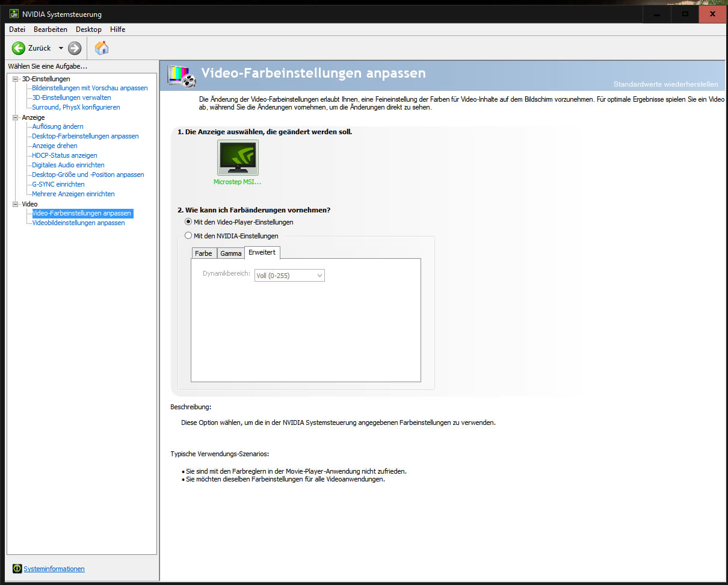728x585 pixels.
Task: Click the Zurück button label
Action: tap(40, 48)
